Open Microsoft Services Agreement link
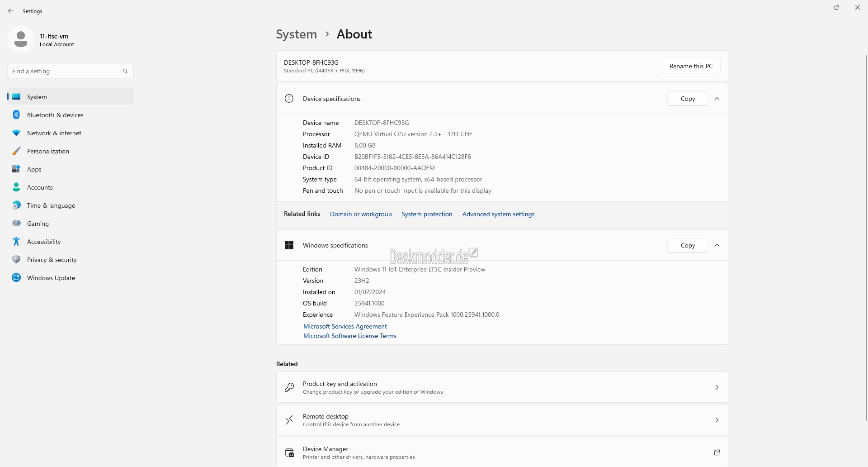The image size is (868, 467). [345, 326]
